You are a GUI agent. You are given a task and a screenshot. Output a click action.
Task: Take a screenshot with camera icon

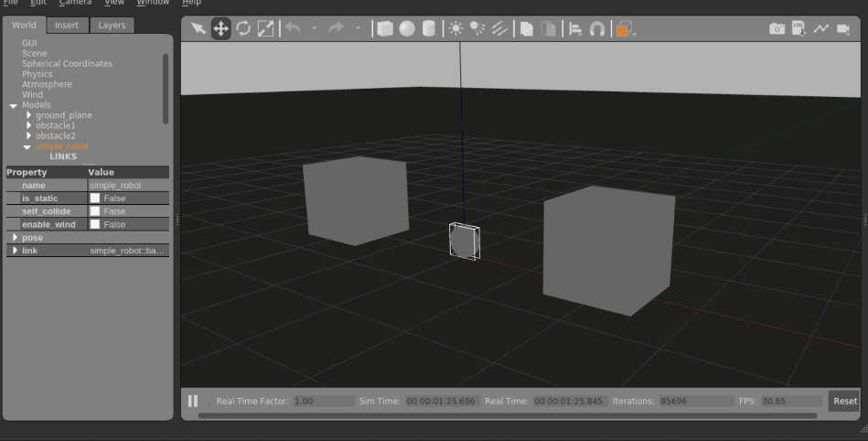click(x=777, y=28)
